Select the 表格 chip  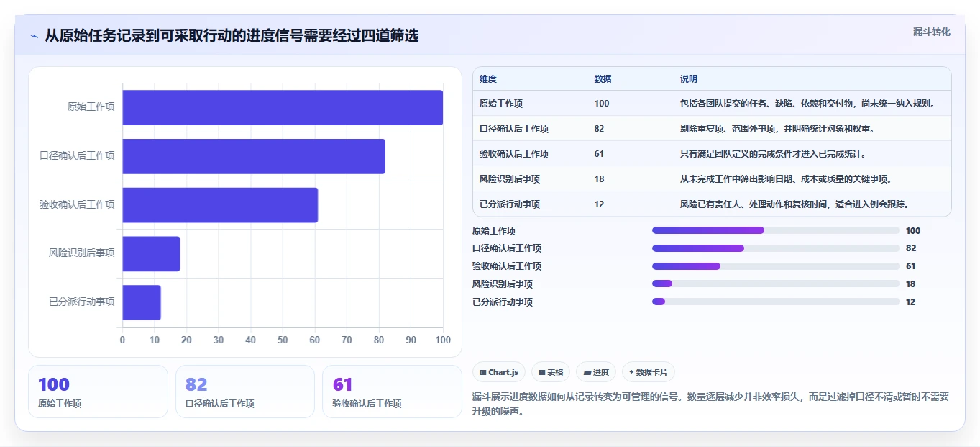(x=551, y=372)
